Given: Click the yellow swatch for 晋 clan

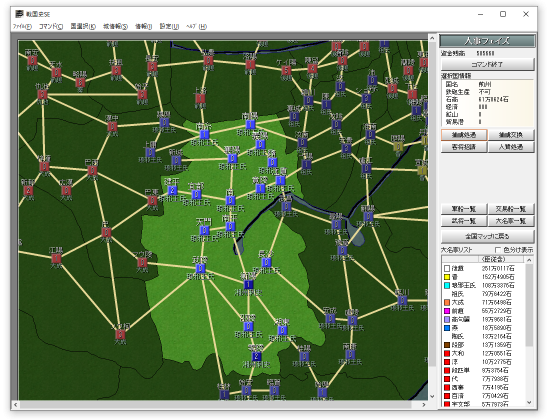Looking at the screenshot, I should 447,277.
